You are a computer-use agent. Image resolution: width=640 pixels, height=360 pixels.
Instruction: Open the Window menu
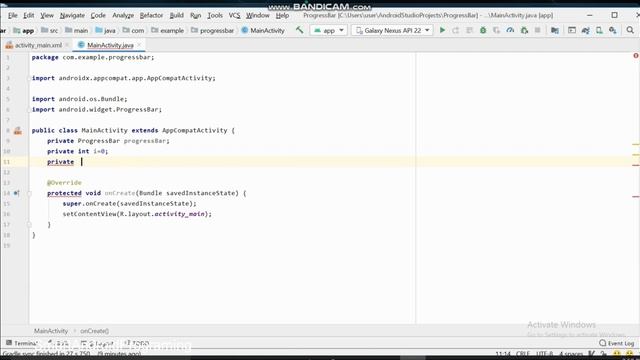[x=258, y=15]
